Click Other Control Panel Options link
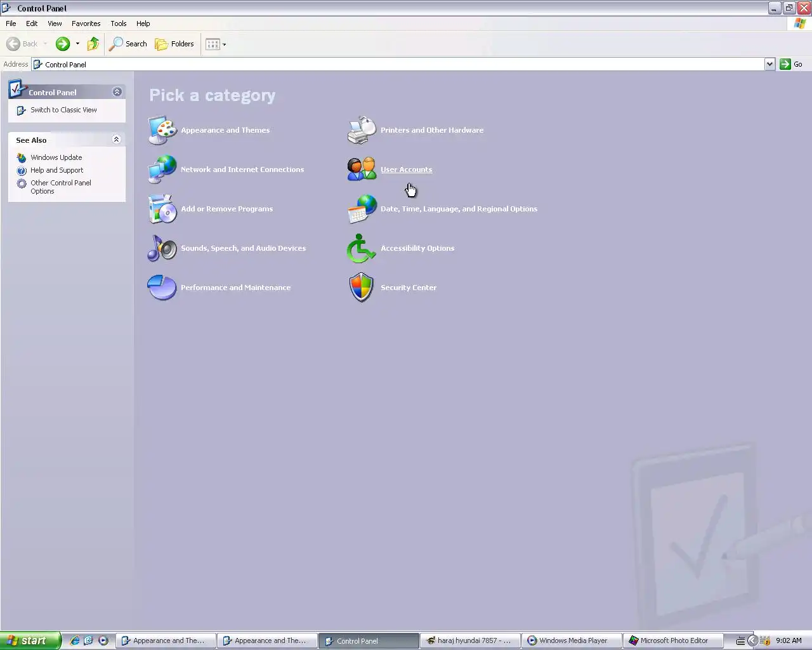The height and width of the screenshot is (650, 812). pyautogui.click(x=61, y=187)
